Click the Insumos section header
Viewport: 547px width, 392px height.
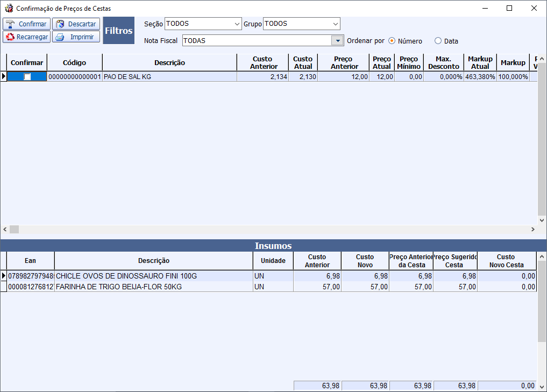[273, 246]
